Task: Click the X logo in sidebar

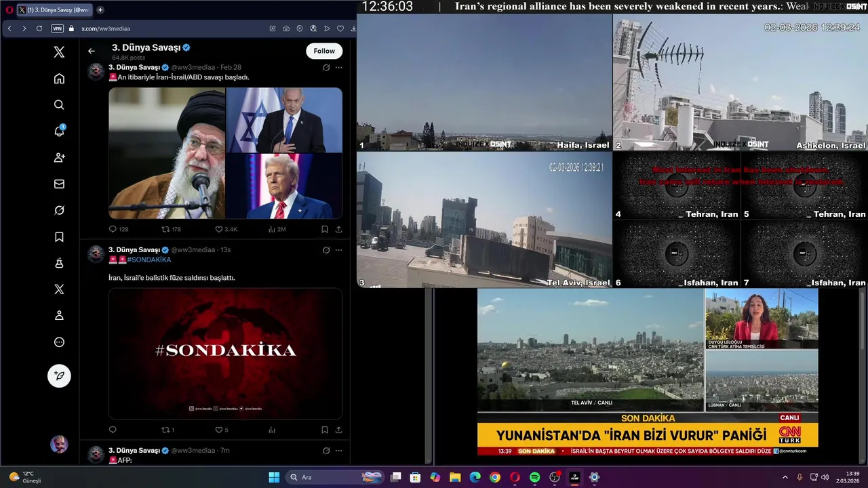Action: pyautogui.click(x=59, y=52)
